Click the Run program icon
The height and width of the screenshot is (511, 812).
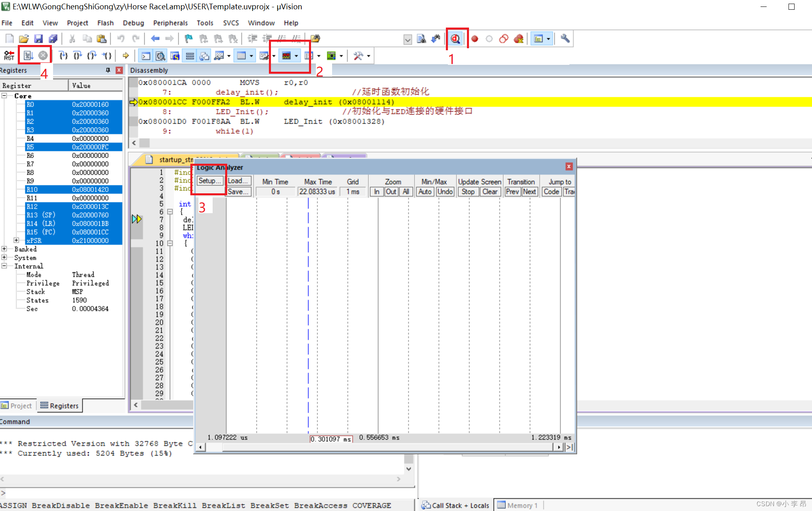tap(28, 56)
